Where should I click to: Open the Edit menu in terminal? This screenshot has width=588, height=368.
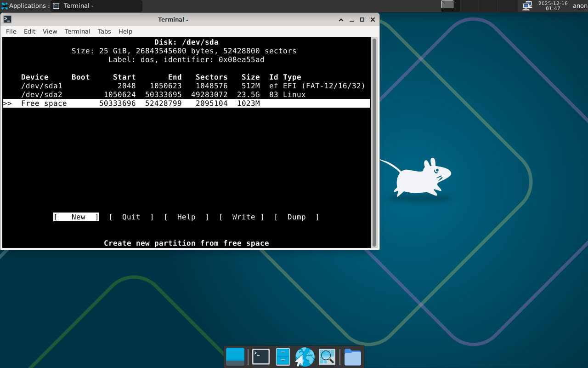coord(29,31)
